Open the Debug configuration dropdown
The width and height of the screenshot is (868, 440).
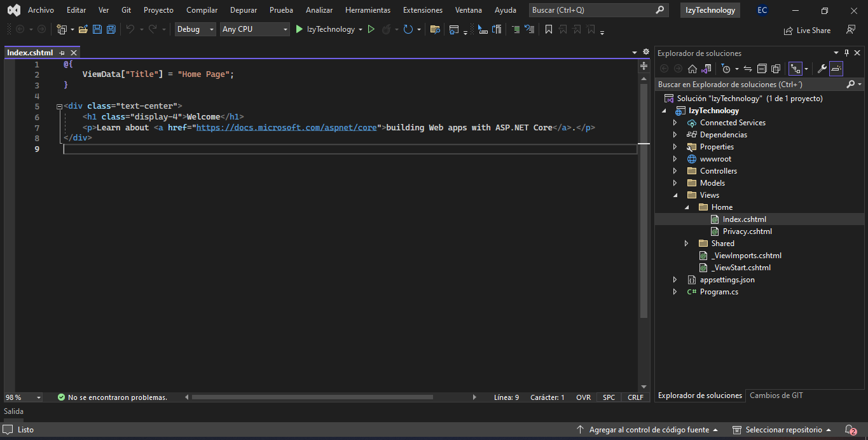(x=195, y=29)
